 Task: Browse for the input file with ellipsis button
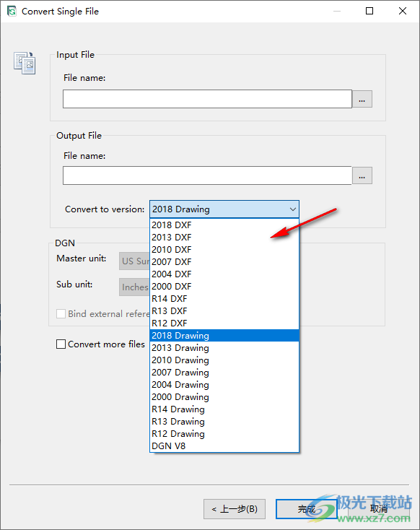point(362,99)
